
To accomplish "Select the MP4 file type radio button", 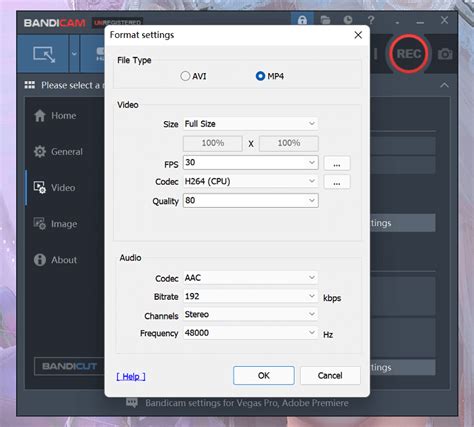I will [x=260, y=76].
